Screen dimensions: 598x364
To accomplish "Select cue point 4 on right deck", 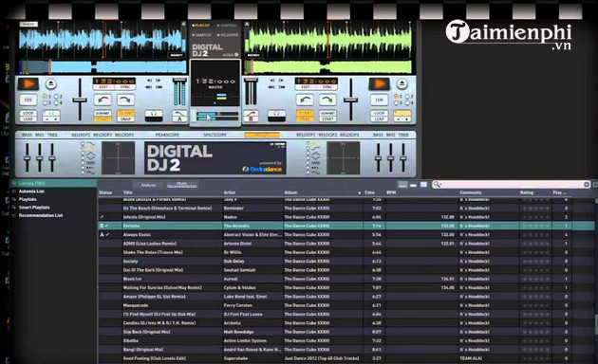I will coord(408,102).
